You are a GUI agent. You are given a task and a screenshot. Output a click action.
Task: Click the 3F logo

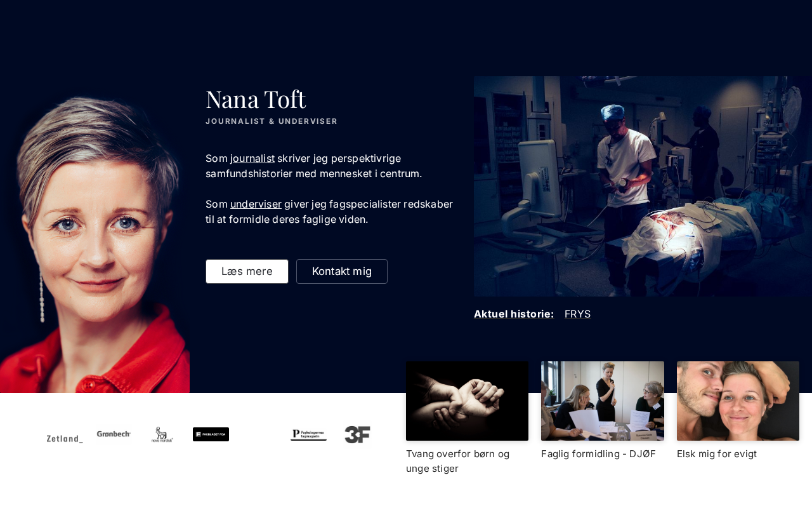coord(357,434)
